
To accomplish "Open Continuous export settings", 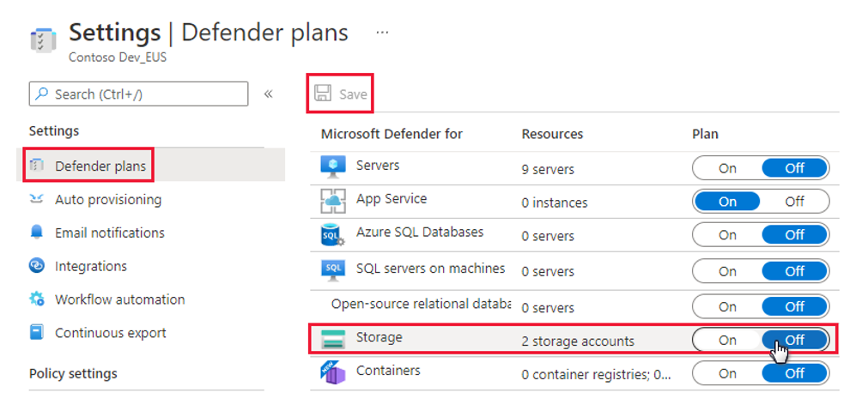I will (111, 333).
